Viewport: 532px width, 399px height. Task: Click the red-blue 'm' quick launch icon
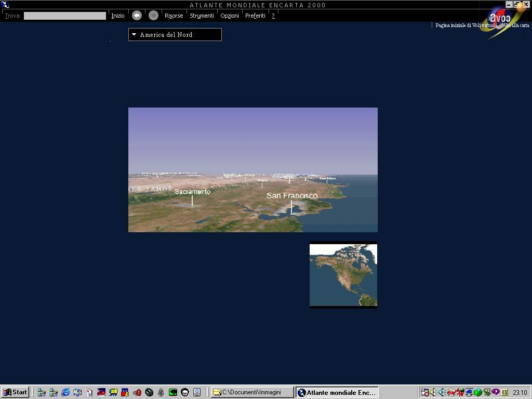click(125, 393)
